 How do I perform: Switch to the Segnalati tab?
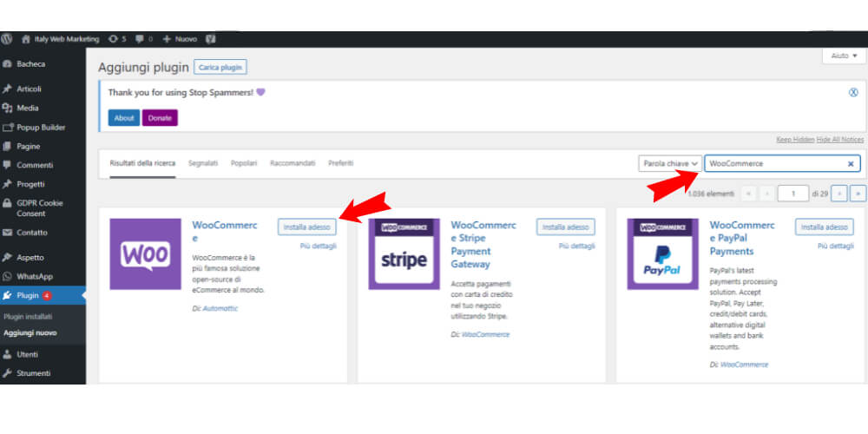click(x=203, y=163)
